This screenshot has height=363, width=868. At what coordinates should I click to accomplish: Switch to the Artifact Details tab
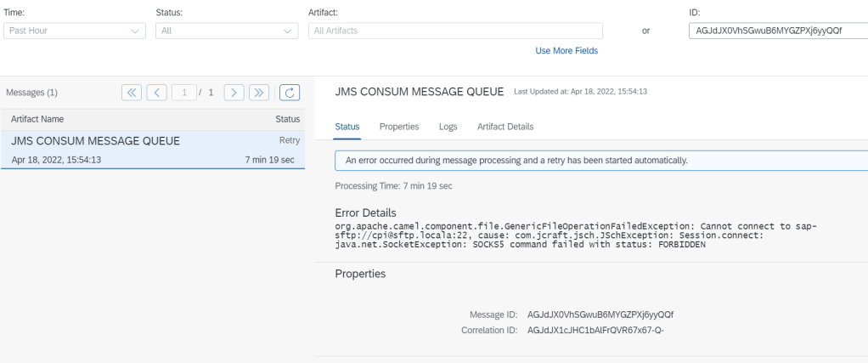tap(505, 127)
